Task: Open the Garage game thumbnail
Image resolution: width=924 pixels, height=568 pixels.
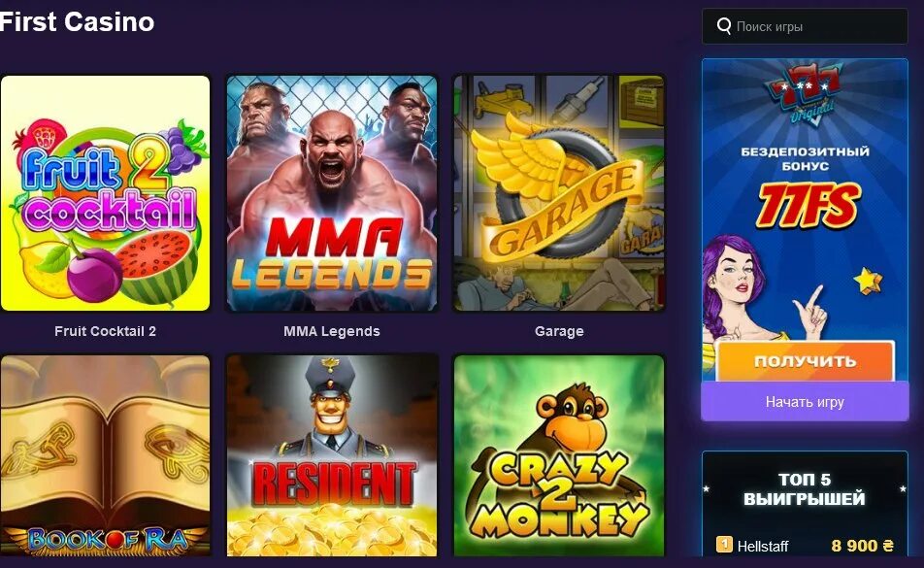Action: coord(559,192)
